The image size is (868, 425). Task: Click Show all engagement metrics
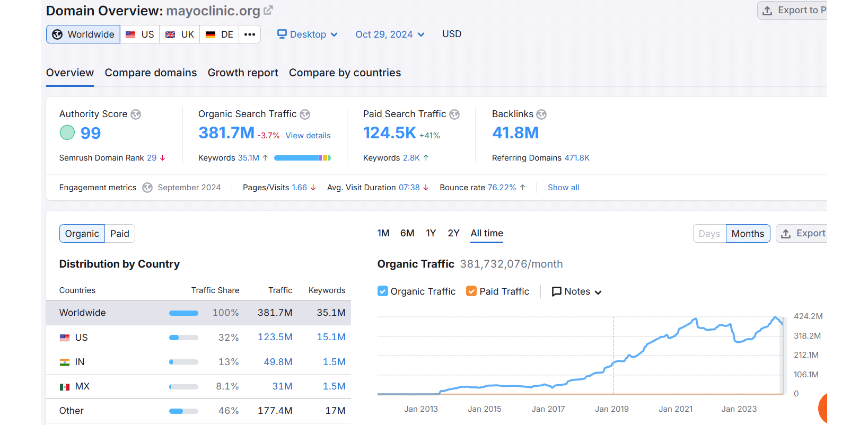click(x=563, y=188)
